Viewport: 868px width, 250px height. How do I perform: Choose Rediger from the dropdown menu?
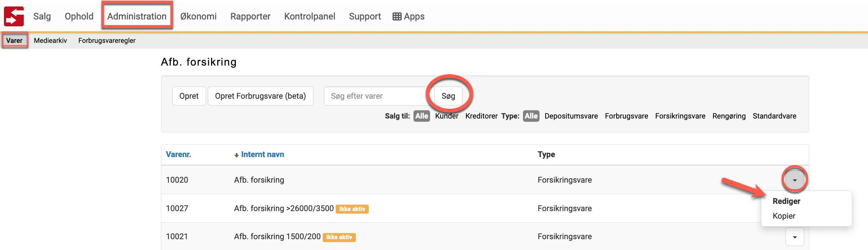click(786, 201)
